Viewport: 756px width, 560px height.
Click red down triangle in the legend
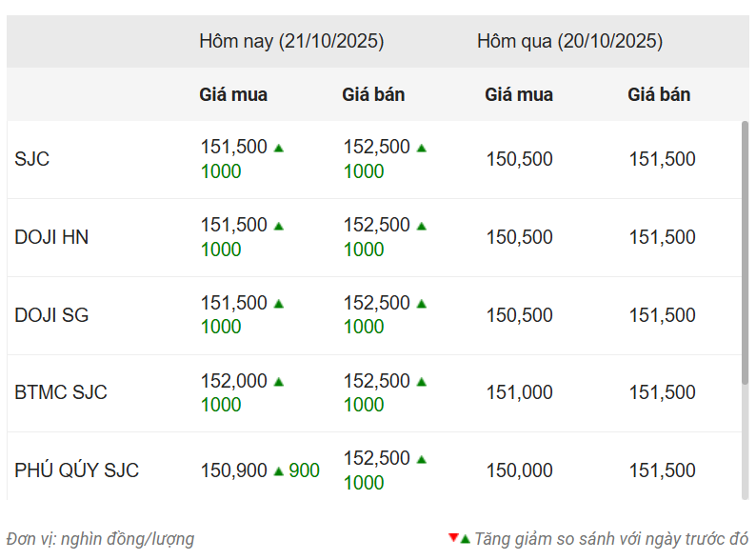point(453,539)
